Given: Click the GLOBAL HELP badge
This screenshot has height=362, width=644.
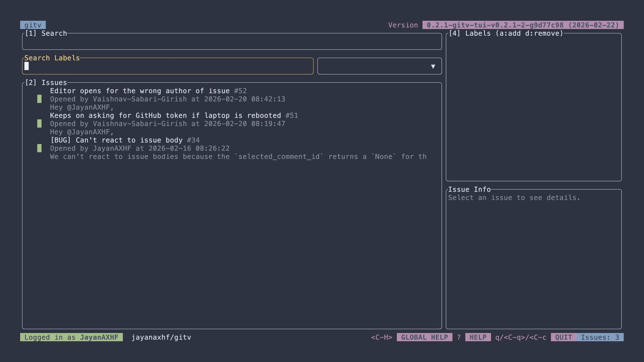Looking at the screenshot, I should point(424,337).
